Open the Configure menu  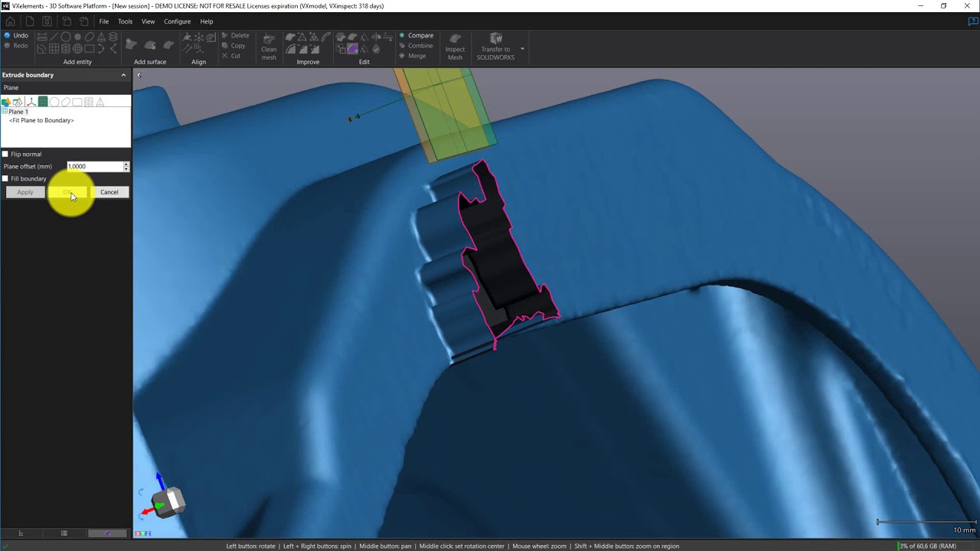177,21
